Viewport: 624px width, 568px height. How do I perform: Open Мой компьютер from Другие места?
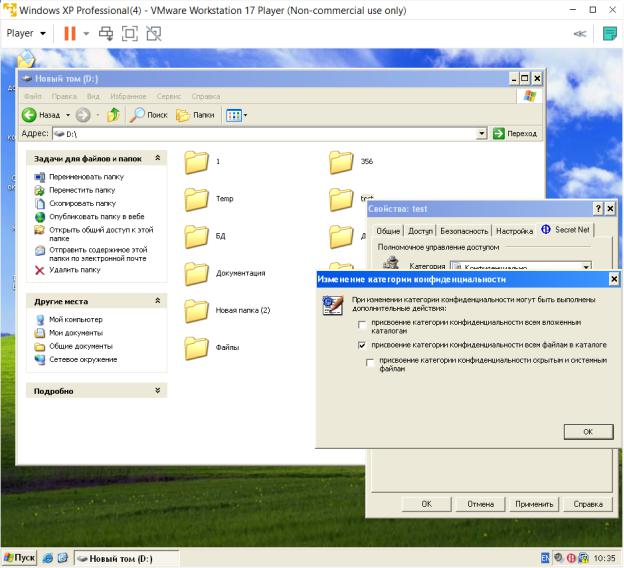coord(76,320)
